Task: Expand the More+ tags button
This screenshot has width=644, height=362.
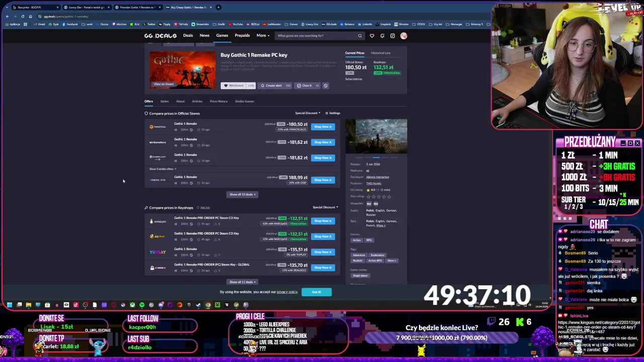Action: (x=392, y=260)
